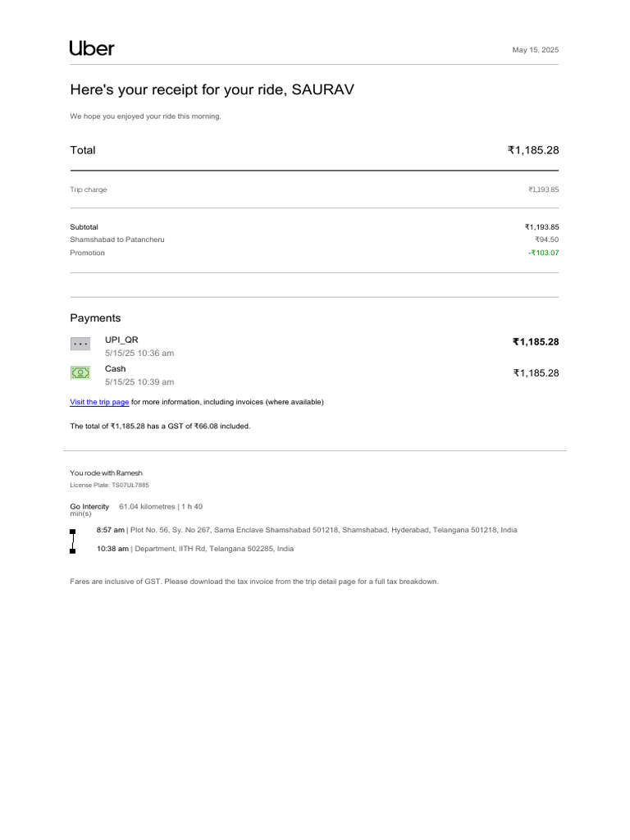Click the drop-off location square marker
The image size is (630, 840).
(x=73, y=550)
